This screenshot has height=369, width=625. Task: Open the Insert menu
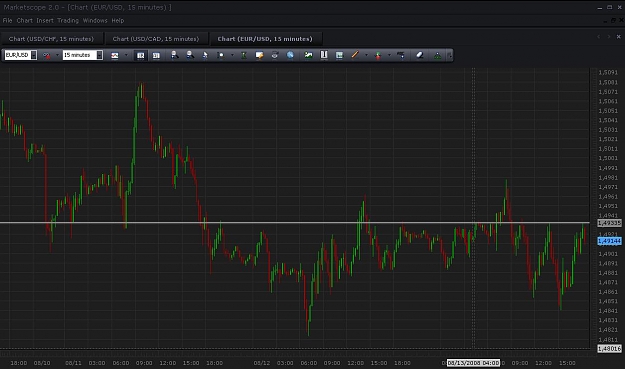45,20
